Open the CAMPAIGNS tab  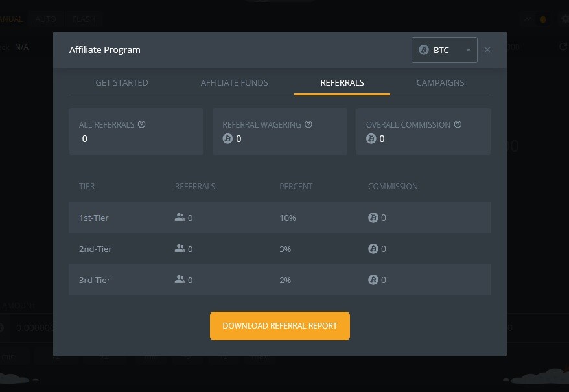pyautogui.click(x=440, y=82)
